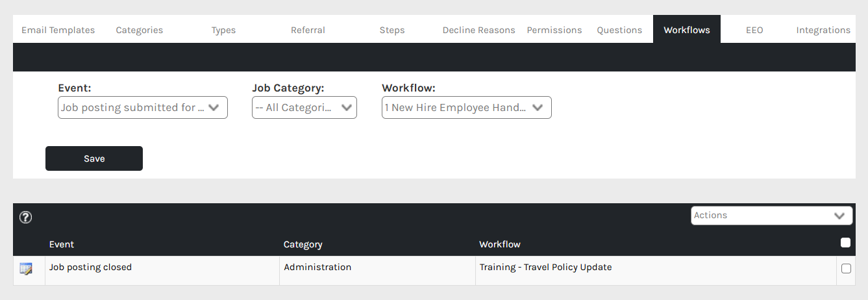Click the edit icon for Job posting closed
The width and height of the screenshot is (868, 300).
26,268
